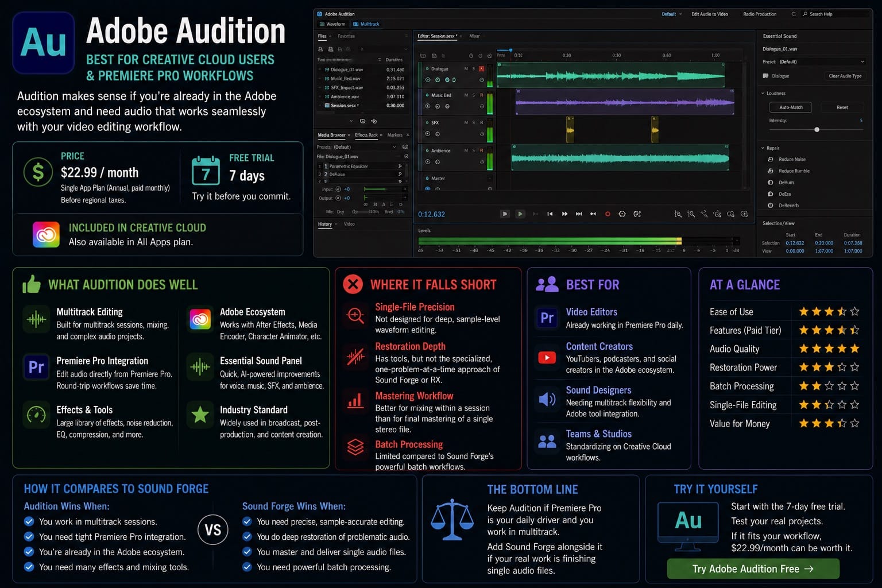Open the Effects Rack Presets dropdown
Image resolution: width=882 pixels, height=588 pixels.
(x=365, y=147)
